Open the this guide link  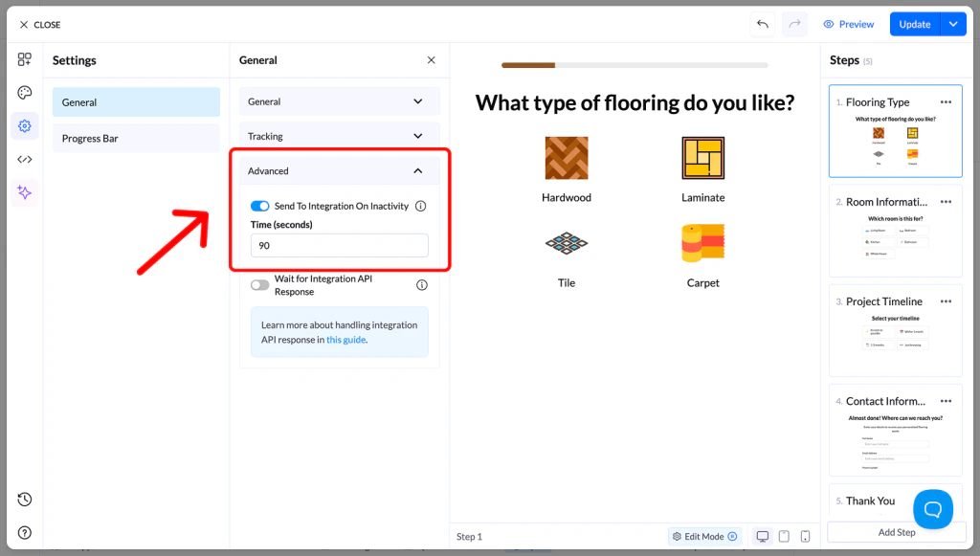[345, 340]
